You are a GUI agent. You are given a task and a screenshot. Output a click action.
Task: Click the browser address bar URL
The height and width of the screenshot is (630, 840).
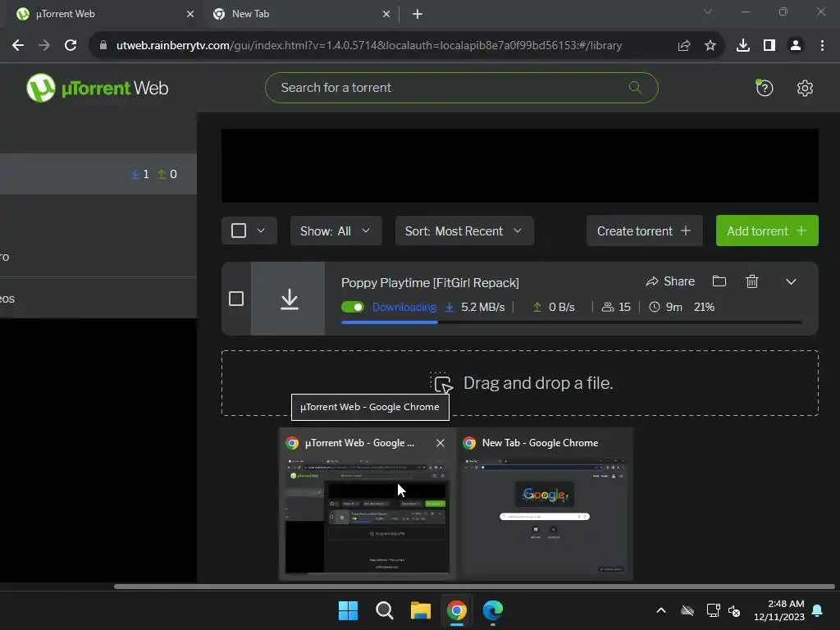click(x=369, y=46)
